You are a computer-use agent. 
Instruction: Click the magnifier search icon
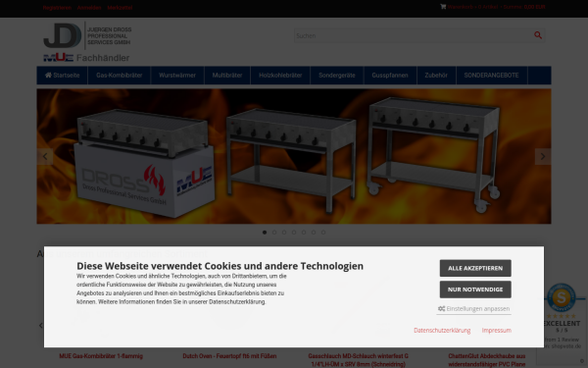click(538, 35)
